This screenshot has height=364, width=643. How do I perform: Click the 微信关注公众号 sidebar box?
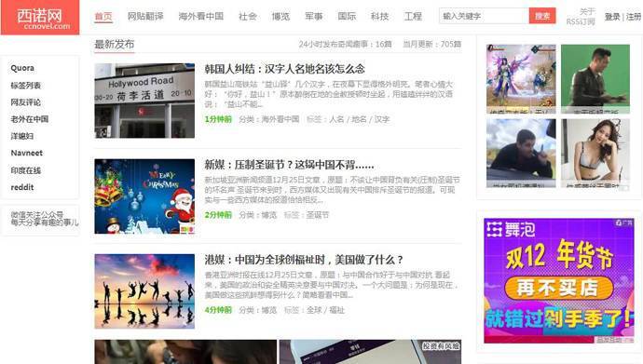(x=41, y=220)
